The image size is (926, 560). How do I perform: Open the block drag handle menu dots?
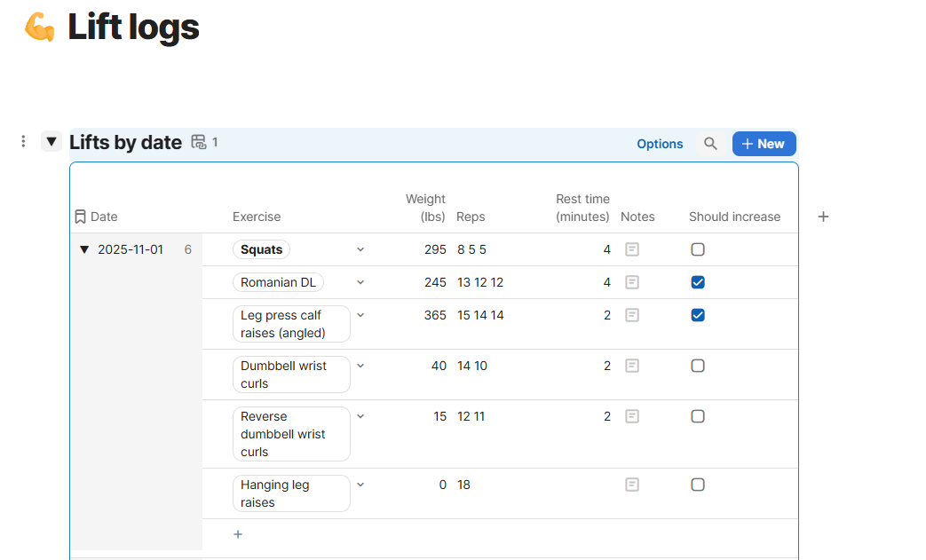pos(23,142)
